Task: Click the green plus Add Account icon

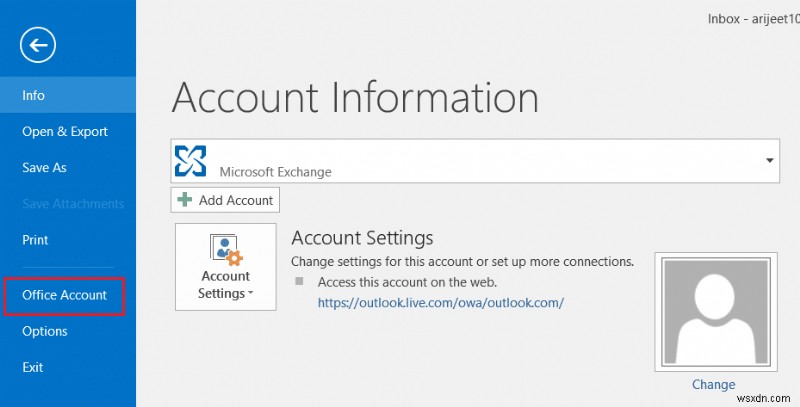Action: point(185,200)
